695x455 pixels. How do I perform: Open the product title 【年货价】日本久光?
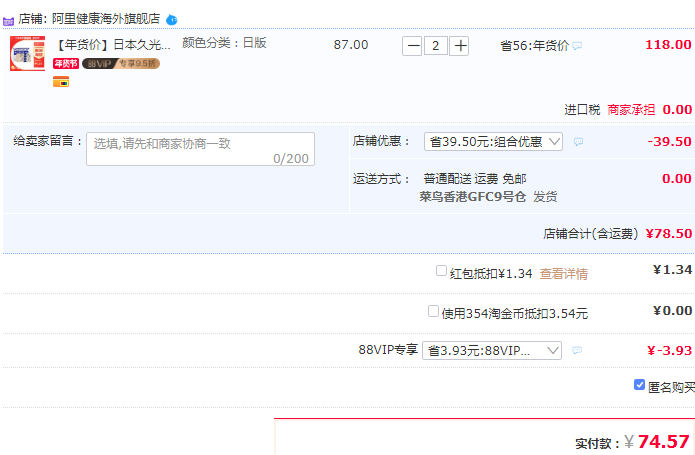[x=112, y=45]
